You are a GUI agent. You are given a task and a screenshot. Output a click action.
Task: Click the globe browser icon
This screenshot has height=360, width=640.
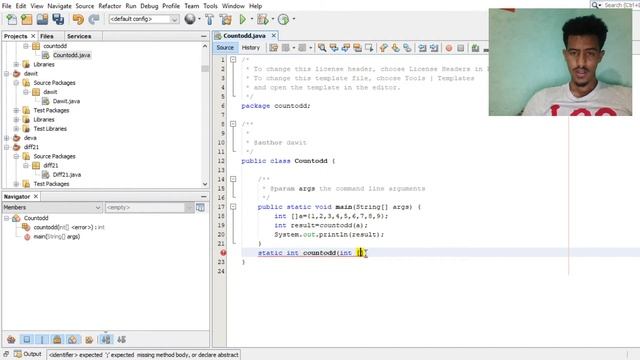tap(190, 19)
